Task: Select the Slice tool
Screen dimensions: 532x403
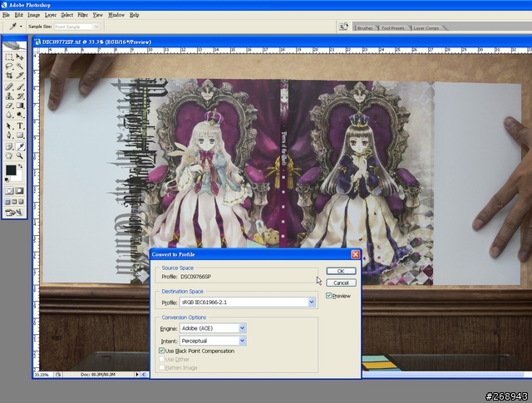Action: (20, 76)
